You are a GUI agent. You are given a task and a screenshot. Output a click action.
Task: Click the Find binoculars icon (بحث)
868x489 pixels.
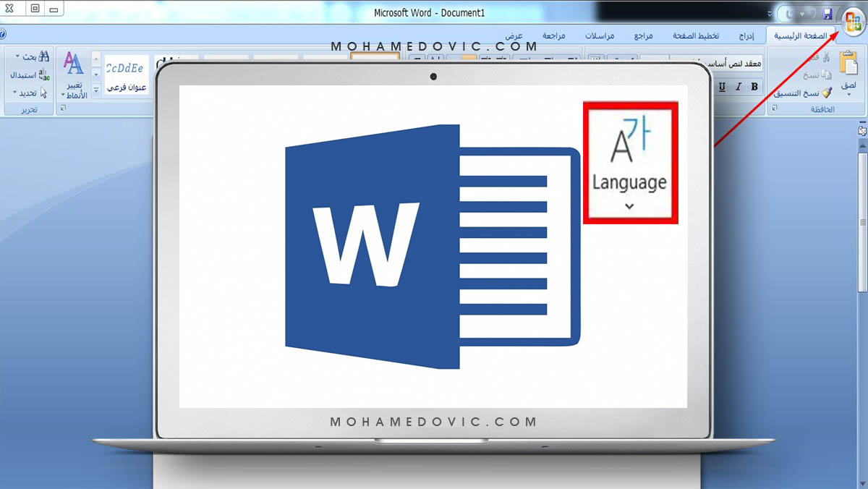click(43, 56)
